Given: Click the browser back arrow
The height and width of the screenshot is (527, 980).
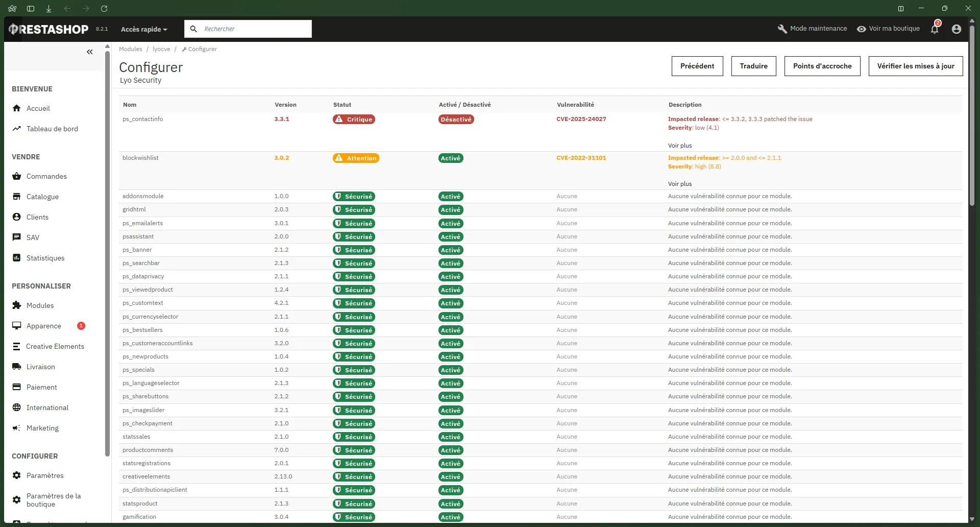Looking at the screenshot, I should point(67,9).
